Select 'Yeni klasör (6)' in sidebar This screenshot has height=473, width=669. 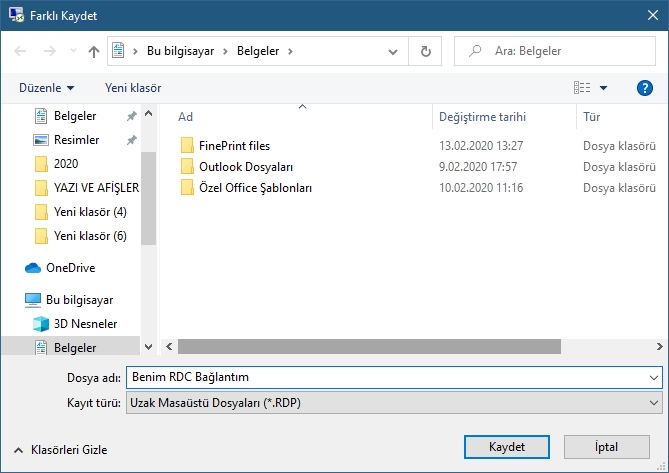click(90, 236)
